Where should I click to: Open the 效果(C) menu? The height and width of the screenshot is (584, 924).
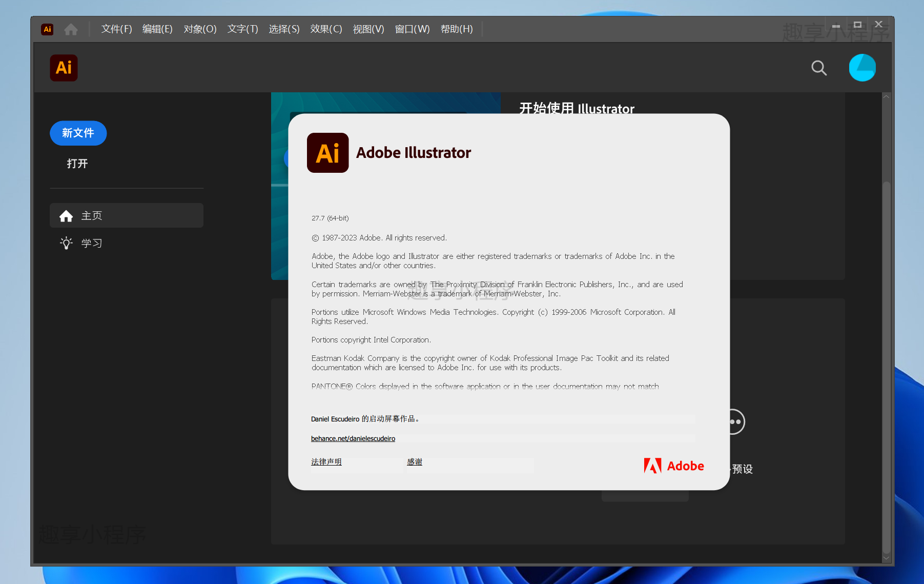point(326,29)
